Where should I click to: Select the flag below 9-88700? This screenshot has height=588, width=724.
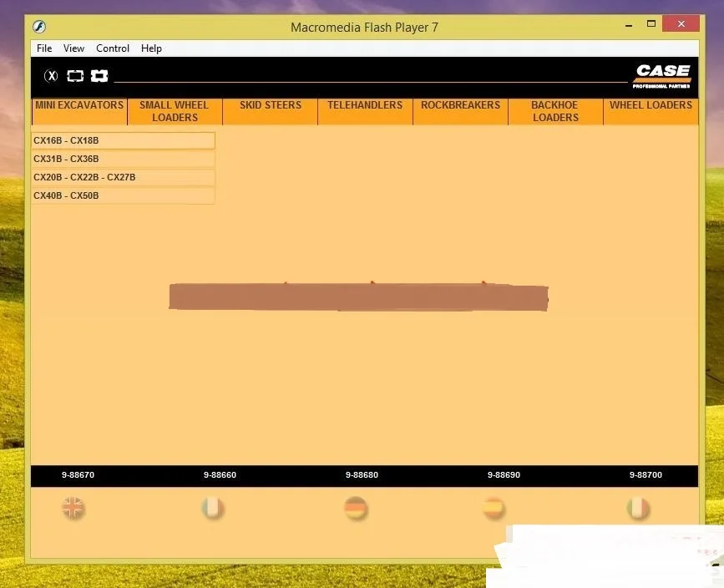pyautogui.click(x=638, y=508)
